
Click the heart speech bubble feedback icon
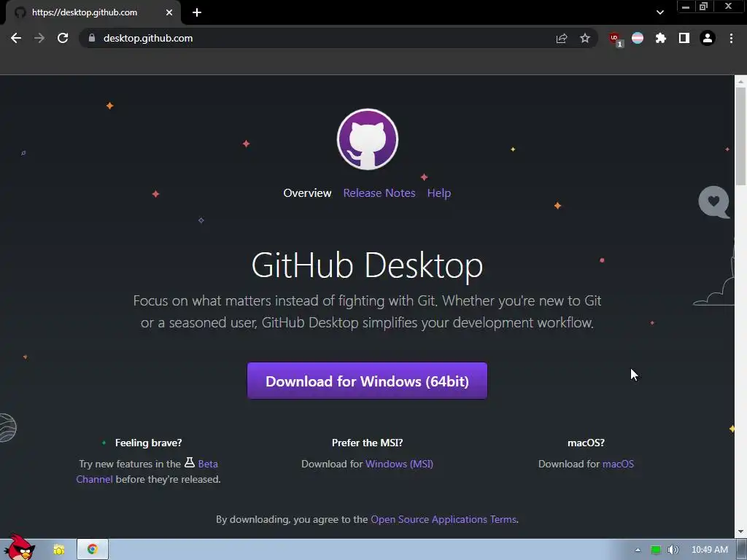click(713, 202)
